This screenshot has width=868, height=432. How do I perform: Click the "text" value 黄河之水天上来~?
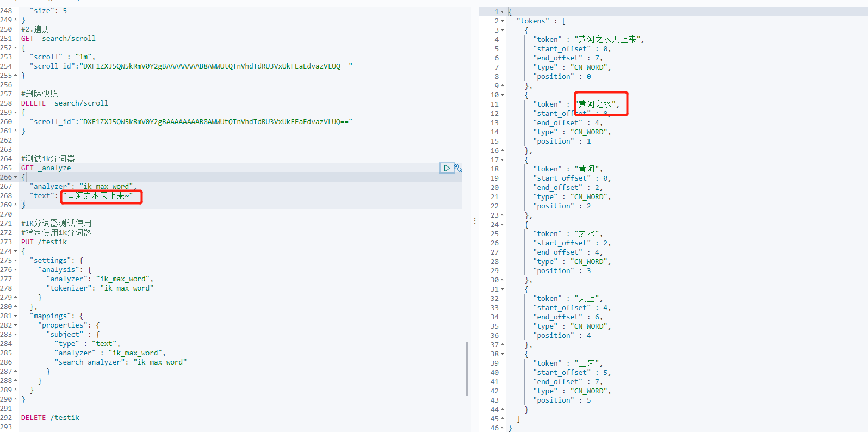[98, 196]
